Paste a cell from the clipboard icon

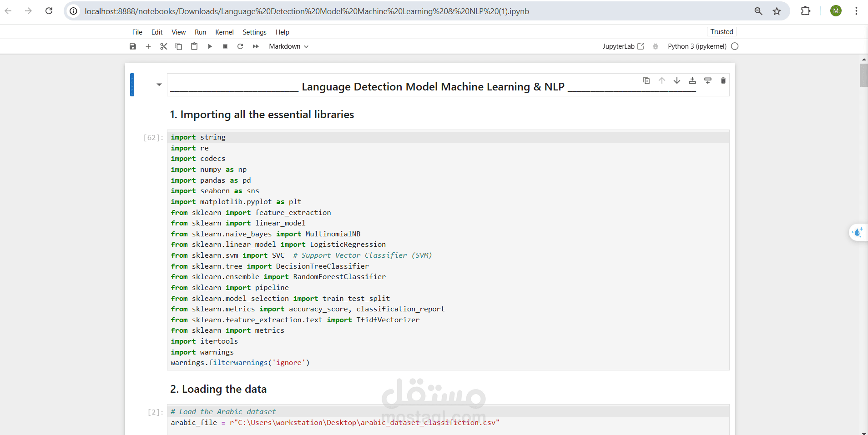click(x=194, y=46)
